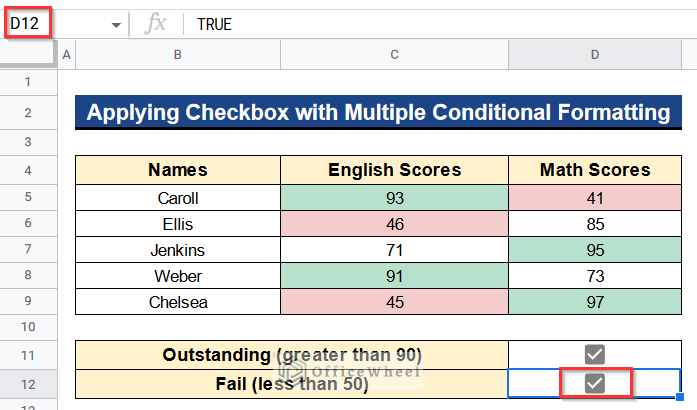Select row 11 header
The image size is (697, 410).
point(28,355)
